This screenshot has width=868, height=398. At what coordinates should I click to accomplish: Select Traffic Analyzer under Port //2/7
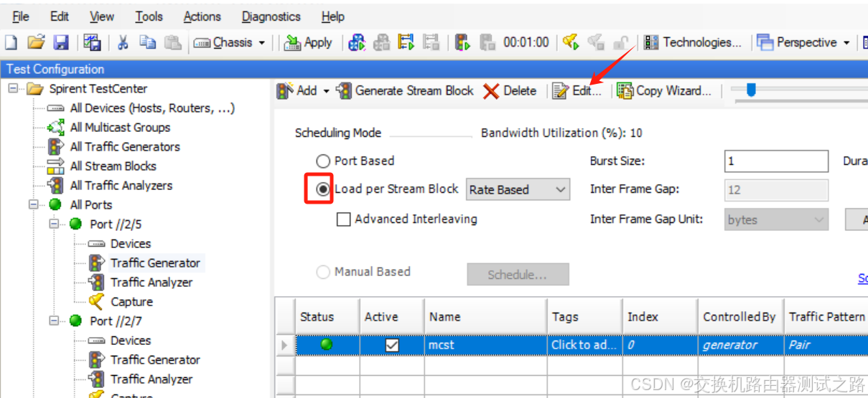coord(151,379)
